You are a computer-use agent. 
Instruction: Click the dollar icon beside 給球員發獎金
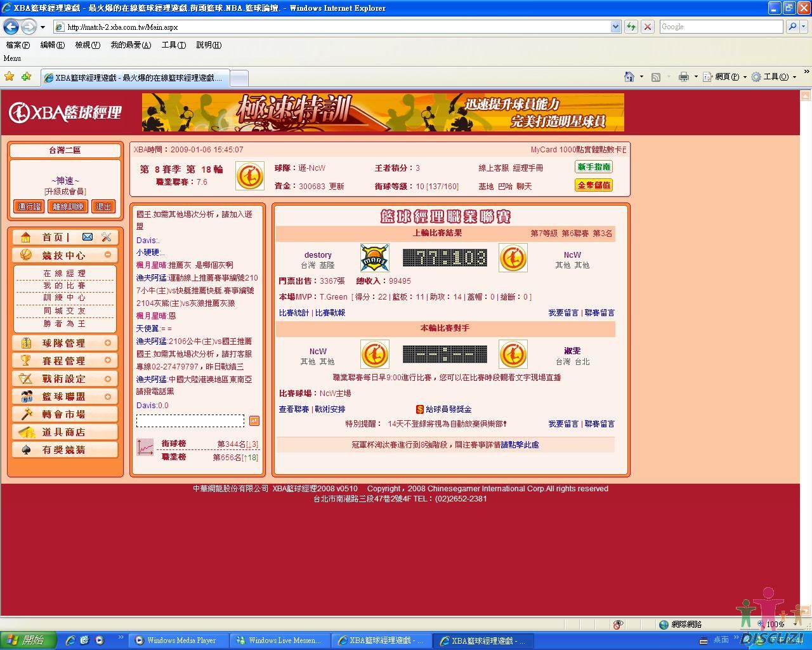pyautogui.click(x=419, y=409)
